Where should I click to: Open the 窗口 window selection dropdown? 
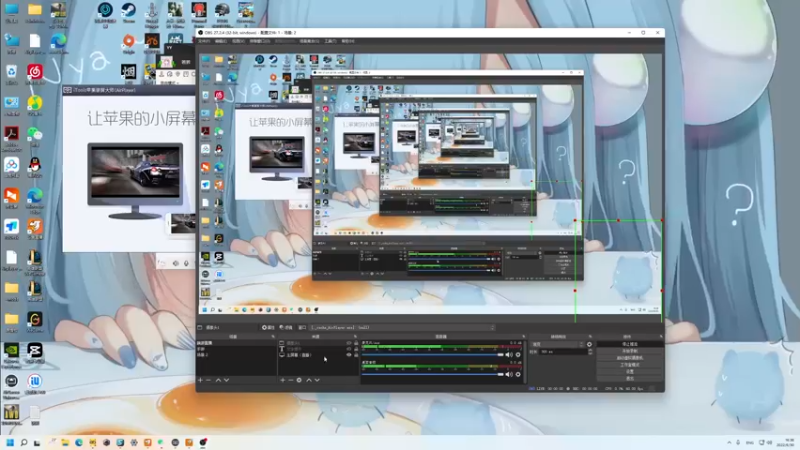point(403,327)
